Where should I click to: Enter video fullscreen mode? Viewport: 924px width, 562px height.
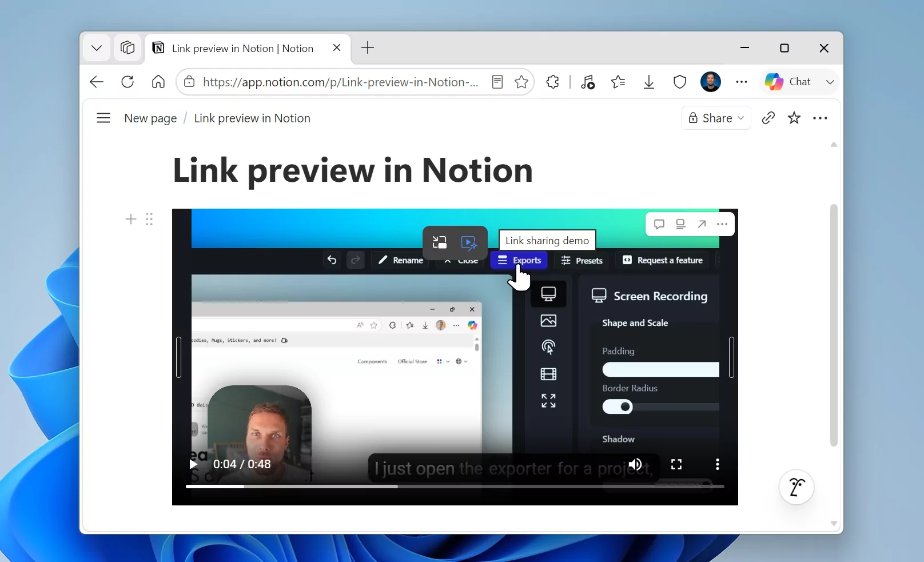[676, 464]
